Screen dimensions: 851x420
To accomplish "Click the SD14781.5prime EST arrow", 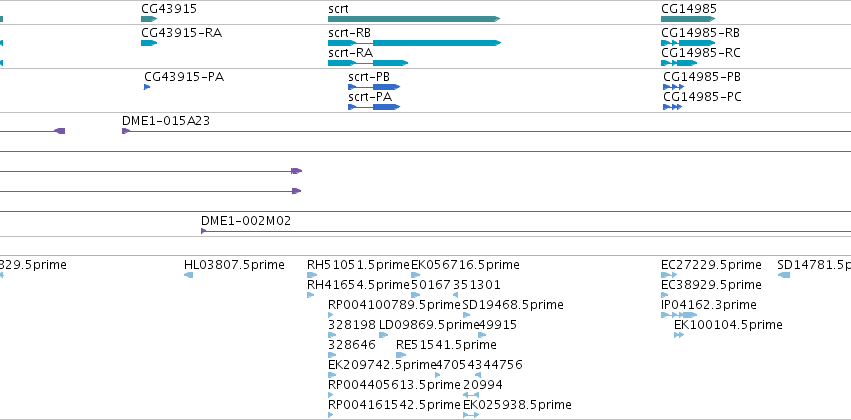I will coord(784,275).
